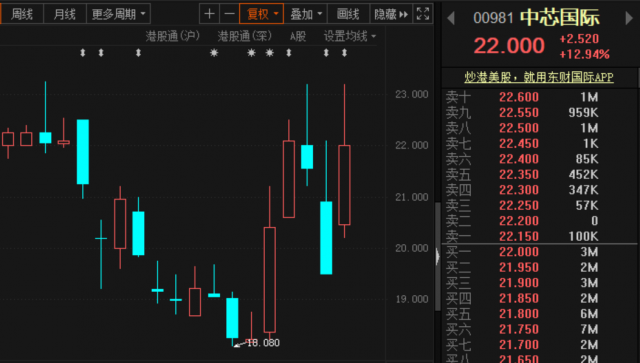This screenshot has height=363, width=640.
Task: Zoom out chart with minus icon
Action: (x=229, y=14)
